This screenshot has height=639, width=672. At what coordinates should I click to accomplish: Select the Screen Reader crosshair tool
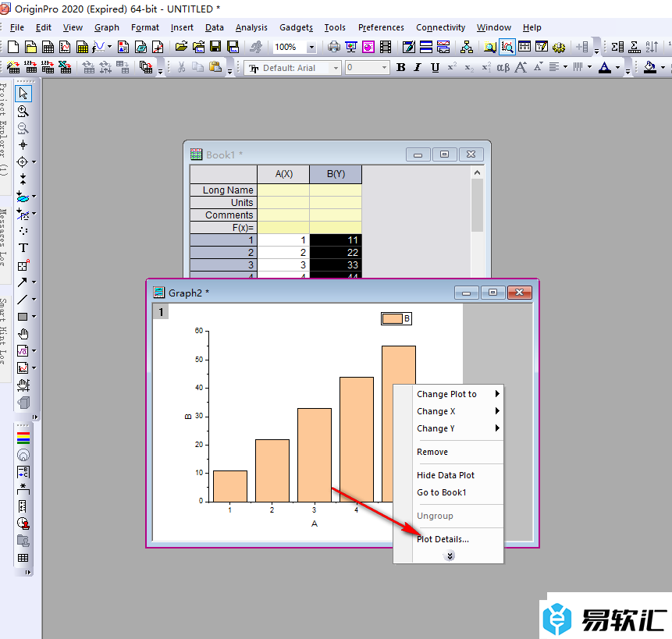pyautogui.click(x=23, y=145)
